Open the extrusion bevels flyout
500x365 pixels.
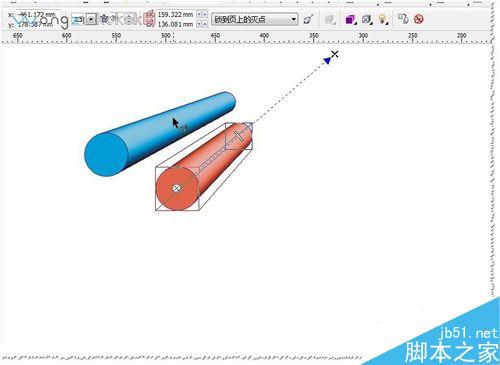tap(367, 20)
